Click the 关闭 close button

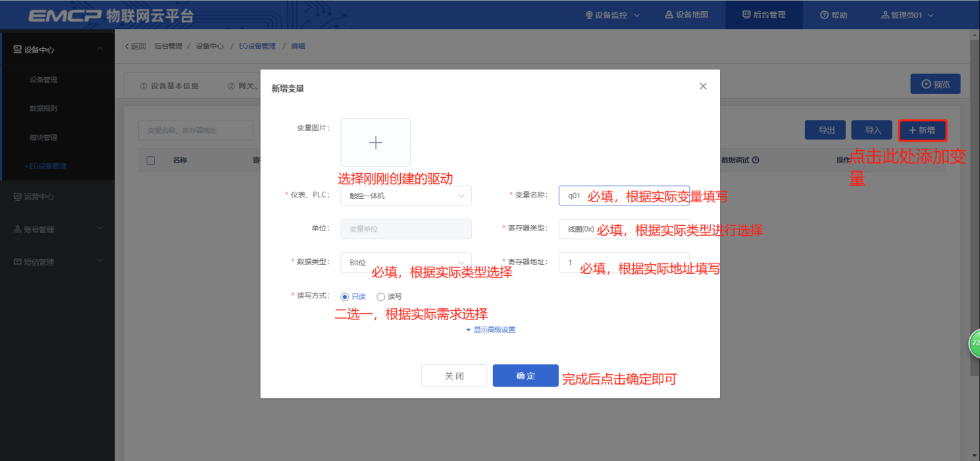pos(454,375)
